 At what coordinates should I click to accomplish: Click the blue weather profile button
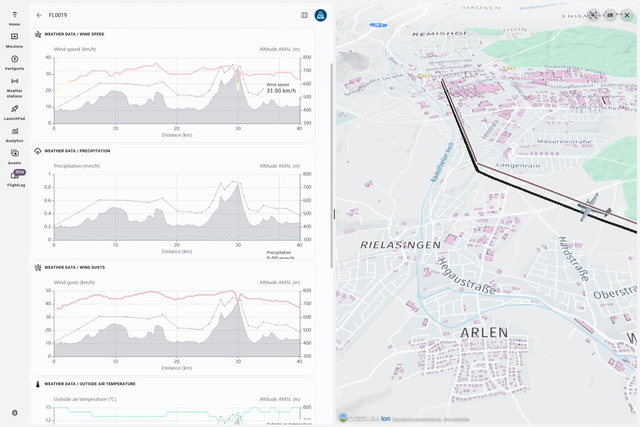(x=320, y=15)
